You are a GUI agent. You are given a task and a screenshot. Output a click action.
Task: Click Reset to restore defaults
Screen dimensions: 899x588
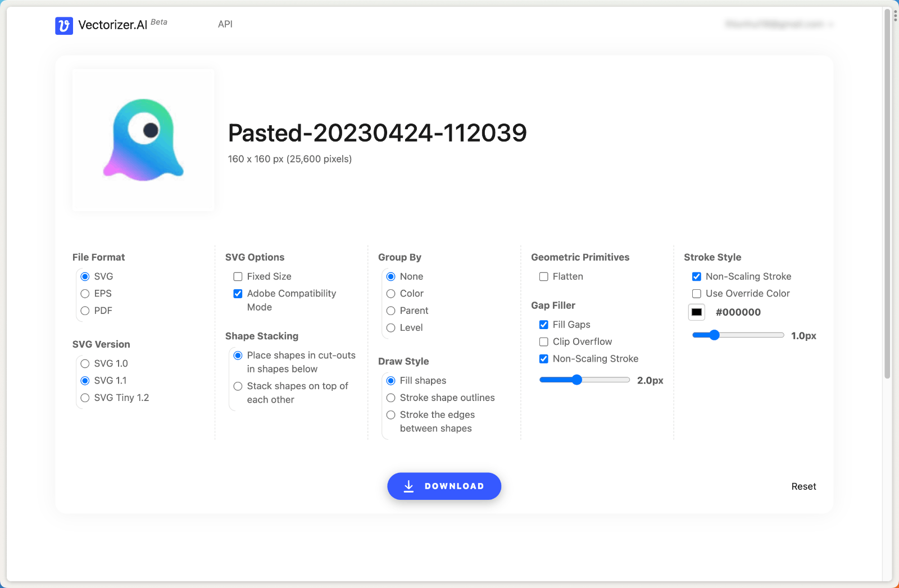pyautogui.click(x=803, y=486)
